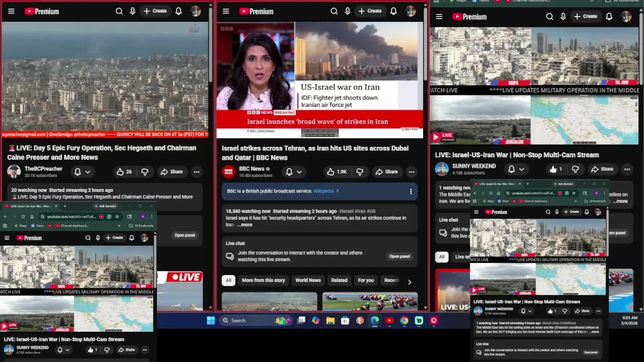Open BBC News subscription notification dropdown

pos(294,172)
